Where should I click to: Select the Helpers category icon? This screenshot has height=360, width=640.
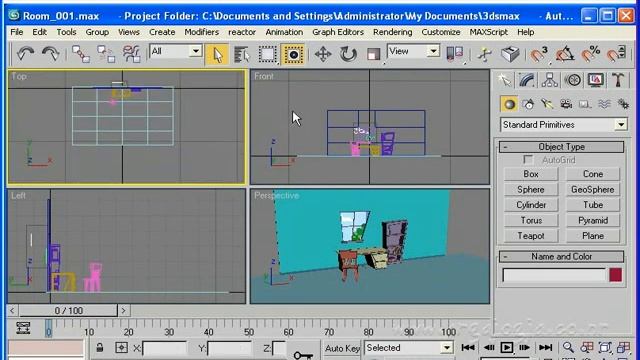[585, 104]
